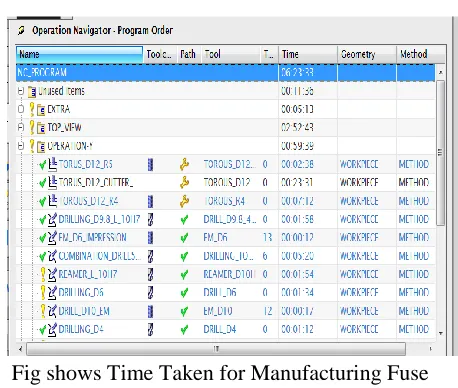458x388 pixels.
Task: Select the EM_D6_IMPRESSION operation name
Action: point(92,238)
